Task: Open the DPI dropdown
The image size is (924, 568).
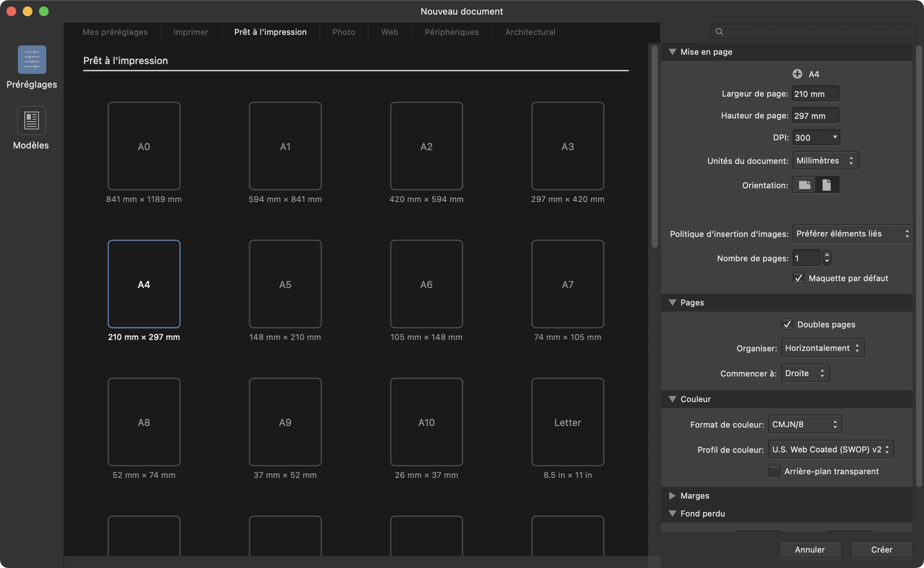Action: pyautogui.click(x=816, y=138)
